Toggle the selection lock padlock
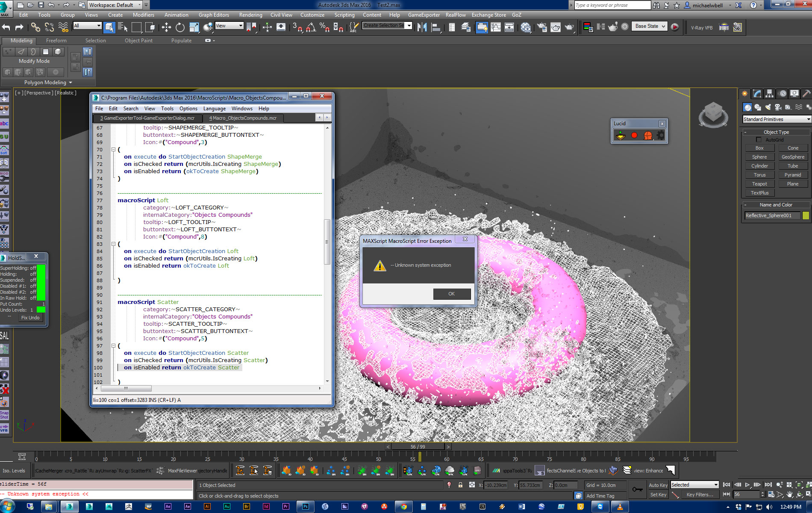Image resolution: width=812 pixels, height=513 pixels. click(x=460, y=485)
